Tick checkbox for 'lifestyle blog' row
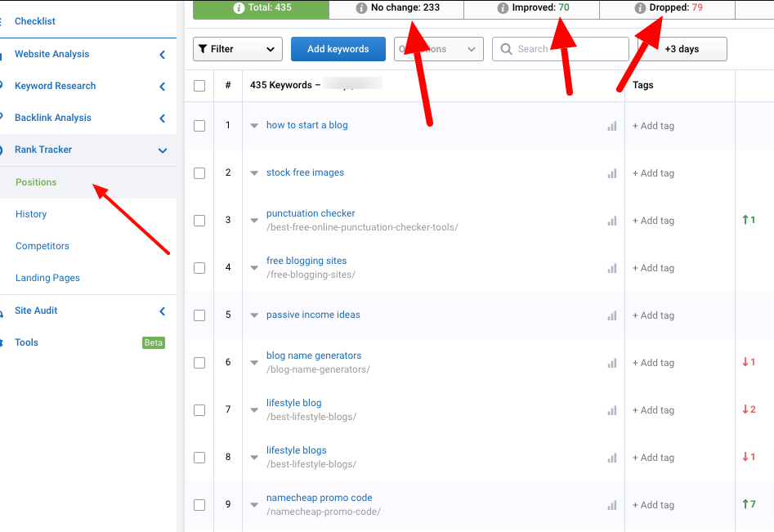The width and height of the screenshot is (774, 532). point(199,410)
